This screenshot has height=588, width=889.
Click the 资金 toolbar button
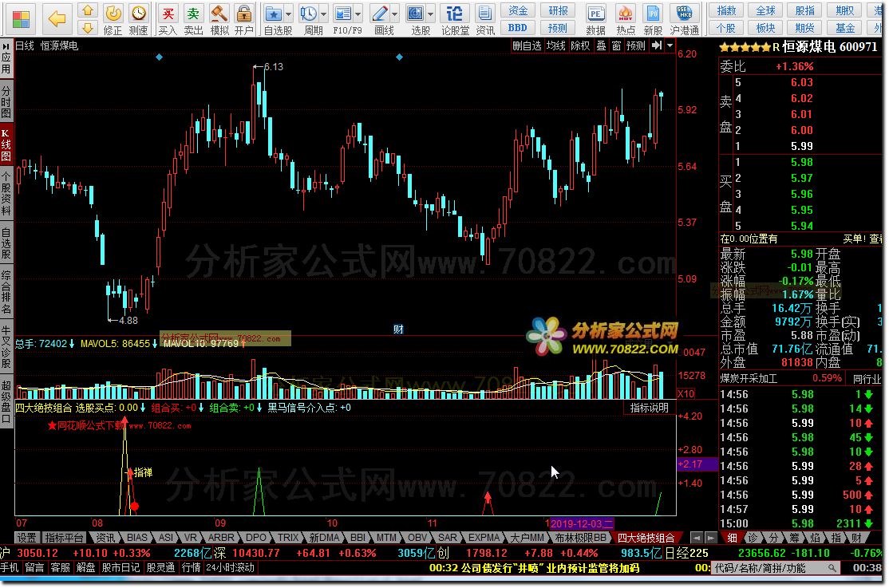(x=518, y=10)
